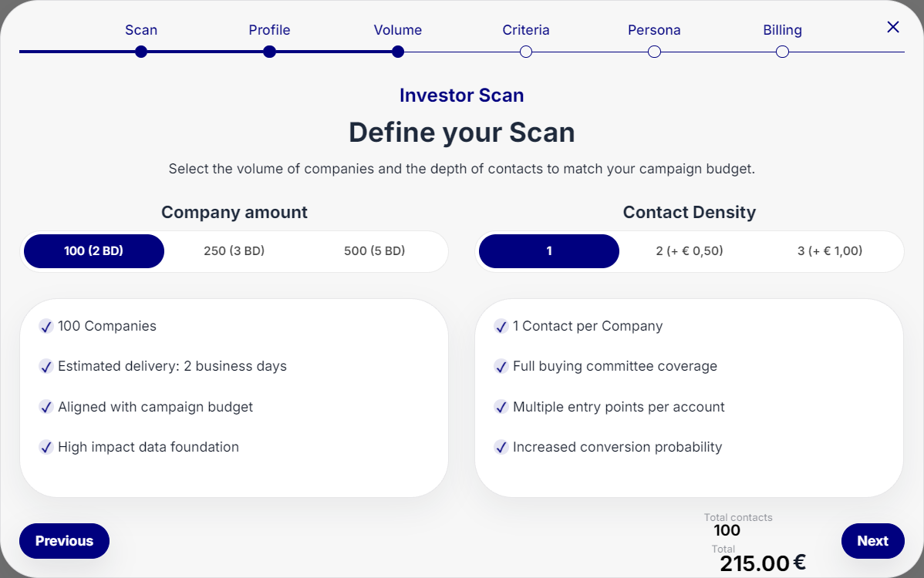Select the 250 (3 BD) company amount
The height and width of the screenshot is (578, 924).
[x=234, y=251]
